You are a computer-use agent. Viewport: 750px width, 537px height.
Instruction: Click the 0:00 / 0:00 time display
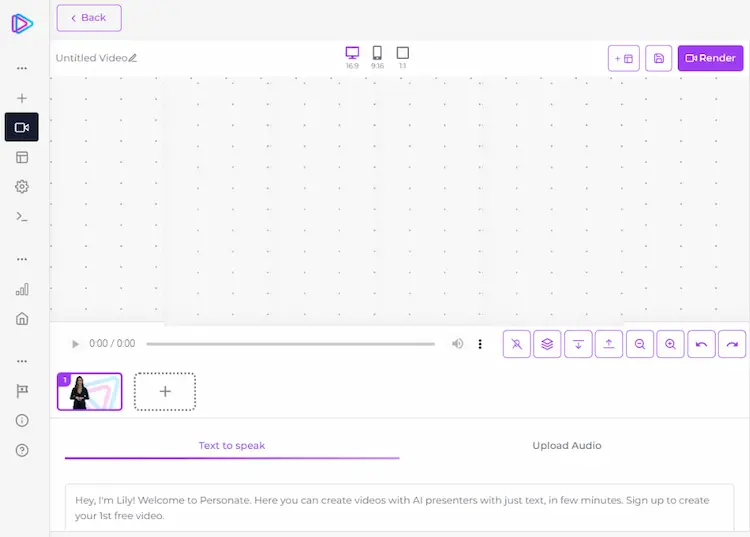(112, 344)
